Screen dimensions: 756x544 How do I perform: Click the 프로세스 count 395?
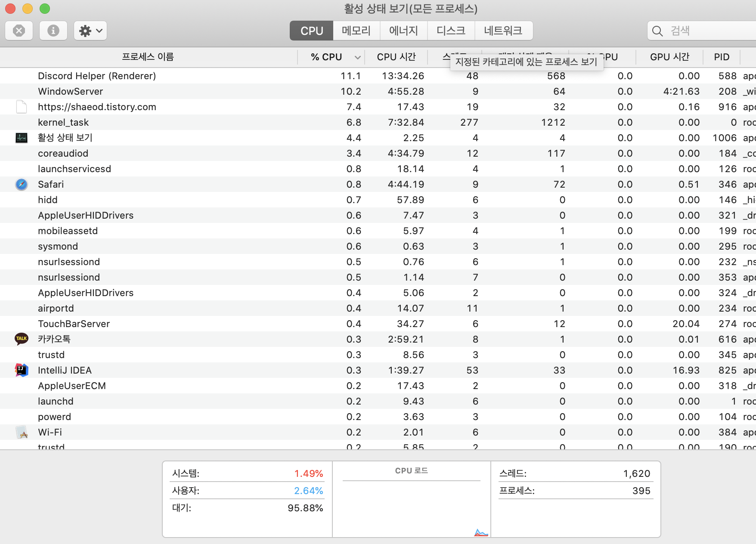(x=641, y=491)
